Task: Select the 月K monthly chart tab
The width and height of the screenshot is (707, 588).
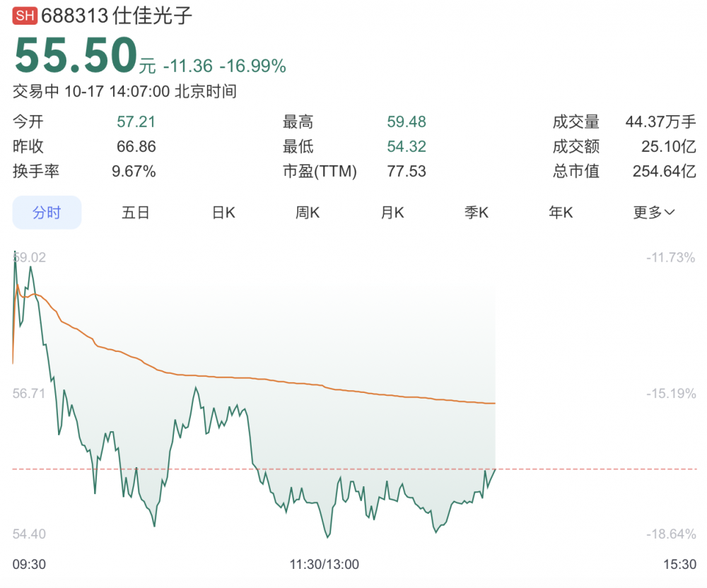Action: click(x=392, y=213)
